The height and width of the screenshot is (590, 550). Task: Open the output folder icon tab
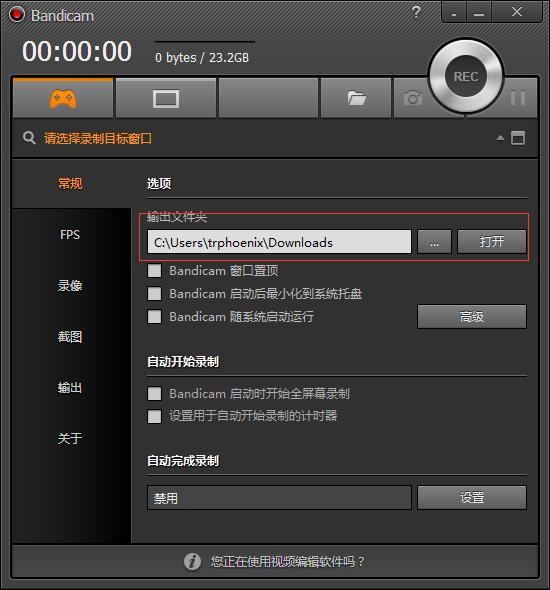pos(356,98)
